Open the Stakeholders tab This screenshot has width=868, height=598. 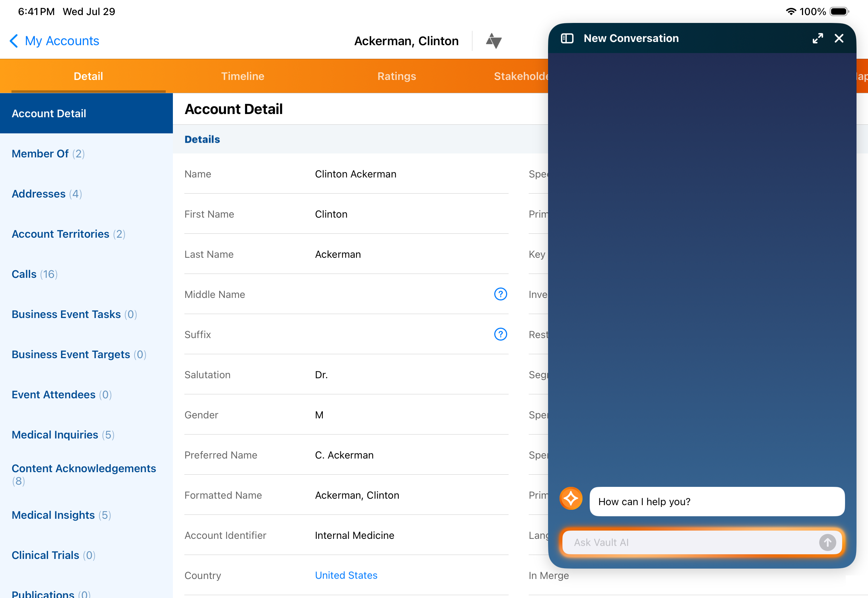(x=521, y=76)
